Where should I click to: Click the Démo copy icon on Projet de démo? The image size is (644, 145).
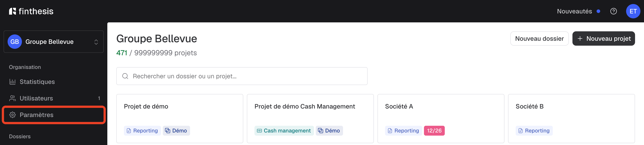click(x=167, y=130)
